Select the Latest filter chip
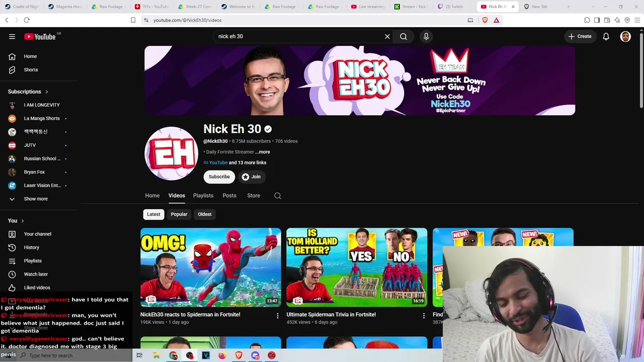 point(153,214)
